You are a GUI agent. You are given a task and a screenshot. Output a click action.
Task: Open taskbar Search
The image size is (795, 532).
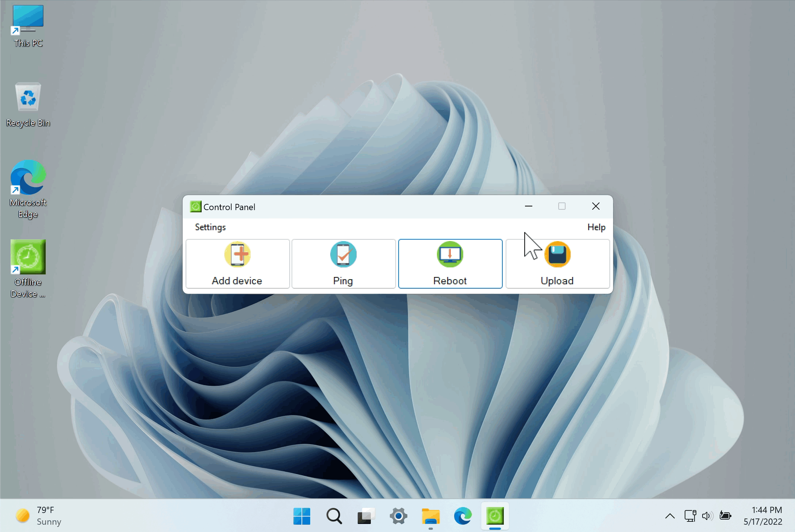[x=334, y=516]
